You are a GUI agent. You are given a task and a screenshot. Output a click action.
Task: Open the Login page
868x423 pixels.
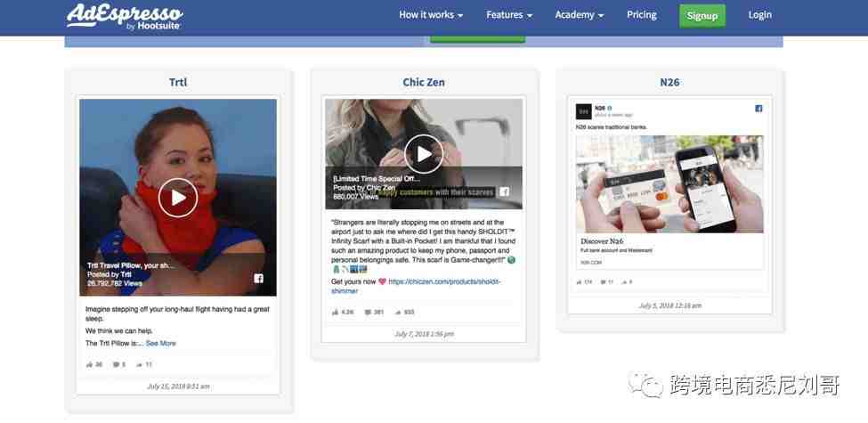click(x=760, y=15)
